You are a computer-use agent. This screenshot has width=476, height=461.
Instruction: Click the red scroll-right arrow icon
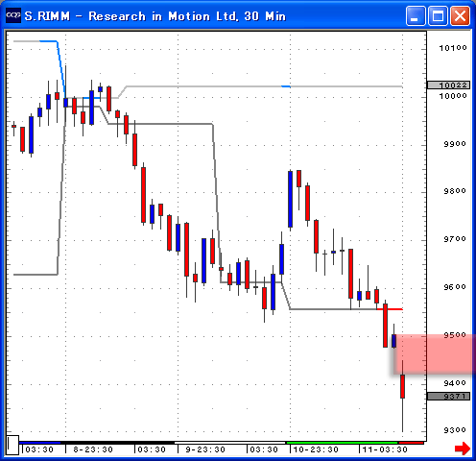(463, 449)
